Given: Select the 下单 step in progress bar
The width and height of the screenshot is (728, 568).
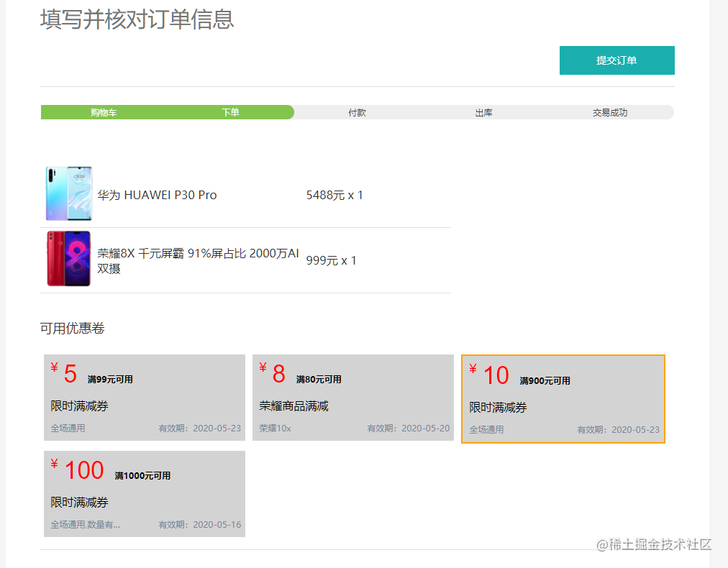Looking at the screenshot, I should 230,113.
